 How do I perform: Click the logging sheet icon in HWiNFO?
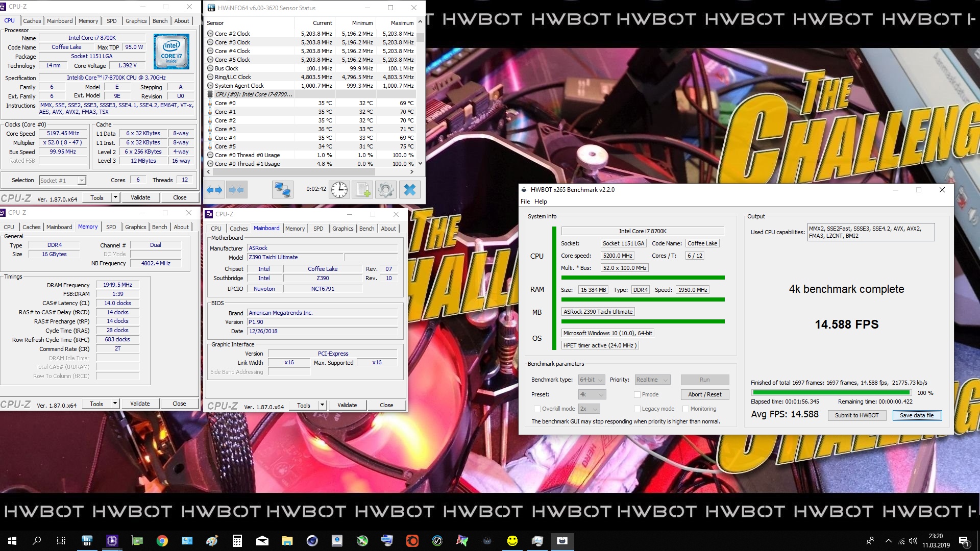coord(363,190)
